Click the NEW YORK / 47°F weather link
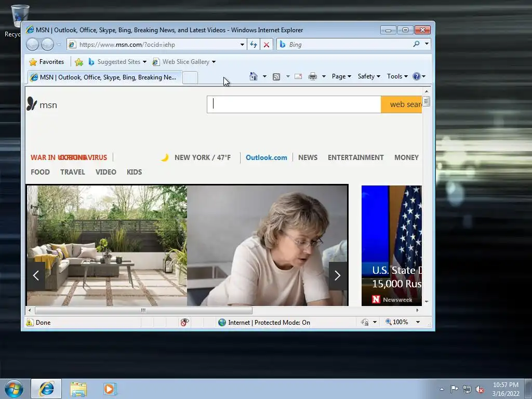 pyautogui.click(x=203, y=157)
